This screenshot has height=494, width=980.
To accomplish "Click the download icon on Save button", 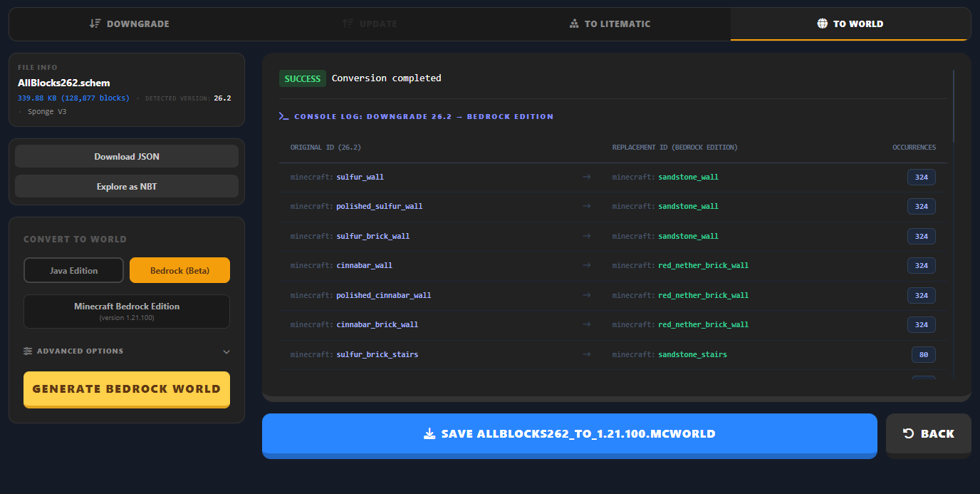I will tap(429, 433).
